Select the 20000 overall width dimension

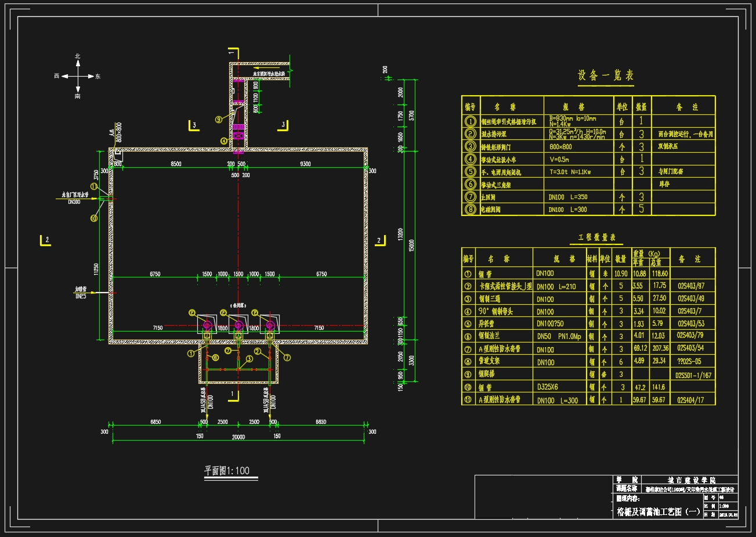click(x=239, y=438)
